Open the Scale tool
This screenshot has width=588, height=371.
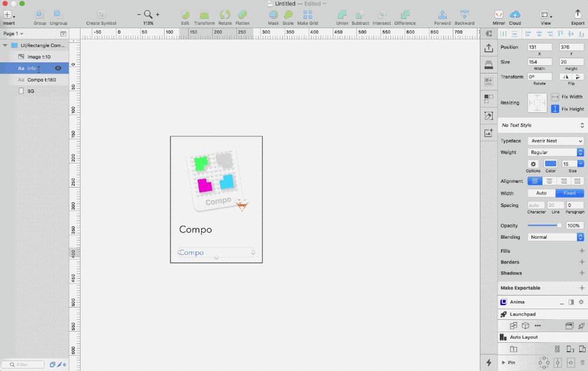click(288, 16)
